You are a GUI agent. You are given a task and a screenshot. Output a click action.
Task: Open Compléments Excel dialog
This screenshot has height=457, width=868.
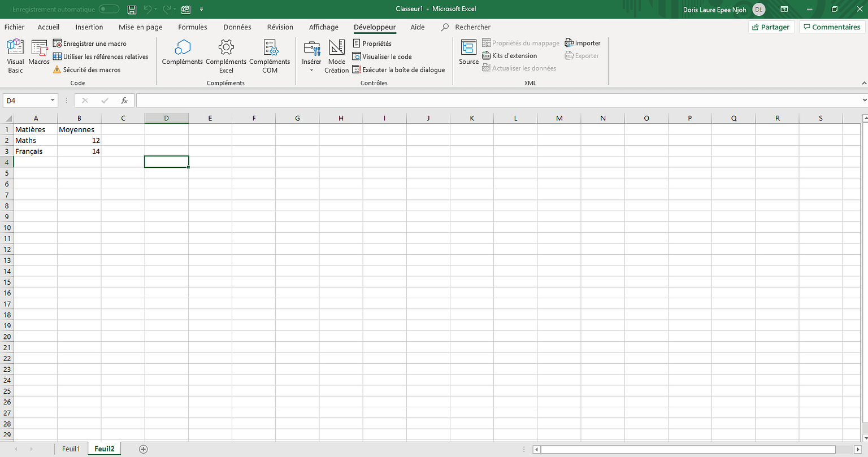tap(226, 56)
